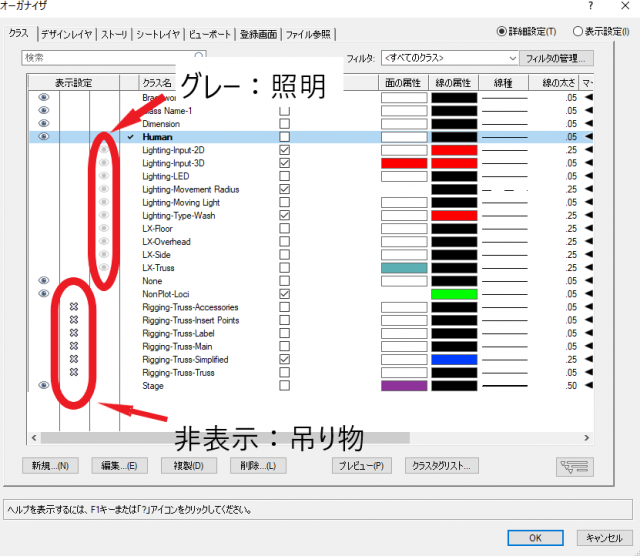Click the gray eye icon for Lighting-LED
The height and width of the screenshot is (556, 640).
click(103, 176)
